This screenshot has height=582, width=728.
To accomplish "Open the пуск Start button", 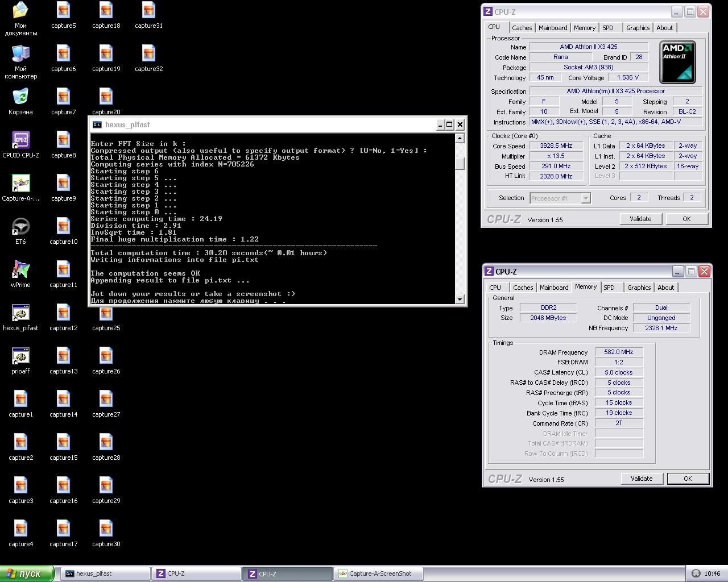I will point(27,573).
